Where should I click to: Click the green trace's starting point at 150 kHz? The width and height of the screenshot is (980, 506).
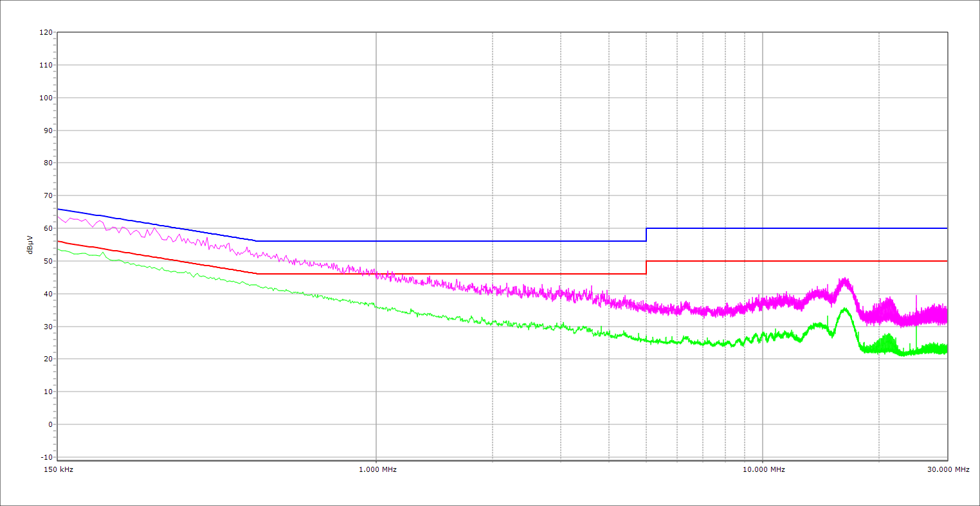pos(59,249)
